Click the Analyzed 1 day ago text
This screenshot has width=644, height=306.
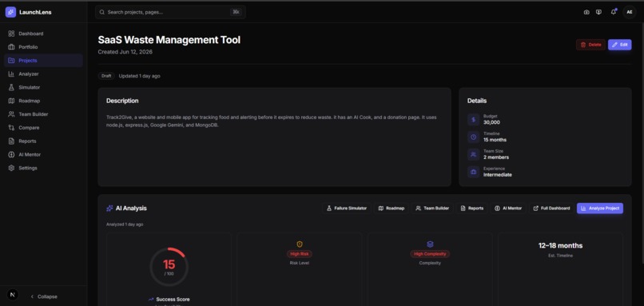[125, 225]
